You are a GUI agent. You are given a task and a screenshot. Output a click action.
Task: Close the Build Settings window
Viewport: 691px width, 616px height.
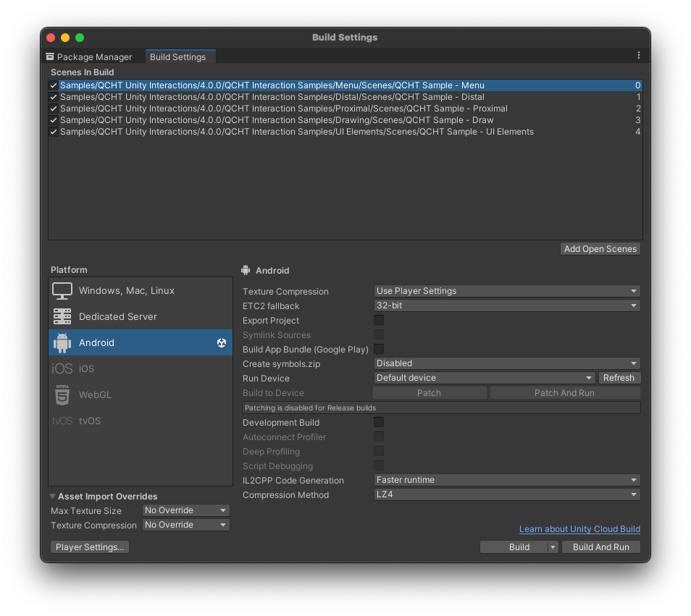(x=51, y=38)
